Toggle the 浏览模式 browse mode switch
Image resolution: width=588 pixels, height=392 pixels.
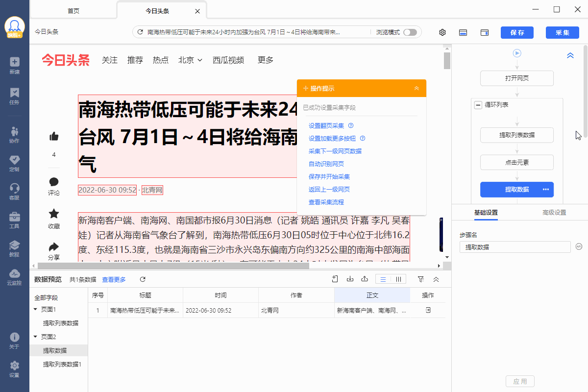(410, 32)
